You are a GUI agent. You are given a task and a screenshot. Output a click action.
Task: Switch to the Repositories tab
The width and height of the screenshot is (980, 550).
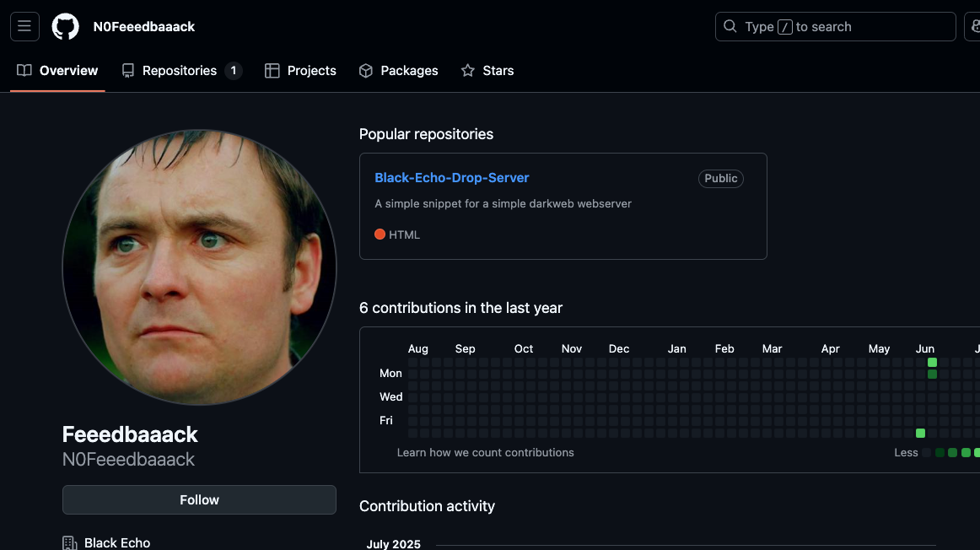click(x=179, y=71)
